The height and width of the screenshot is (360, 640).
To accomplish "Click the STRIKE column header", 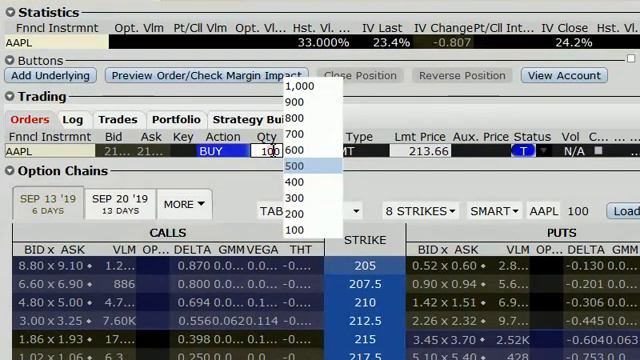I will point(365,240).
